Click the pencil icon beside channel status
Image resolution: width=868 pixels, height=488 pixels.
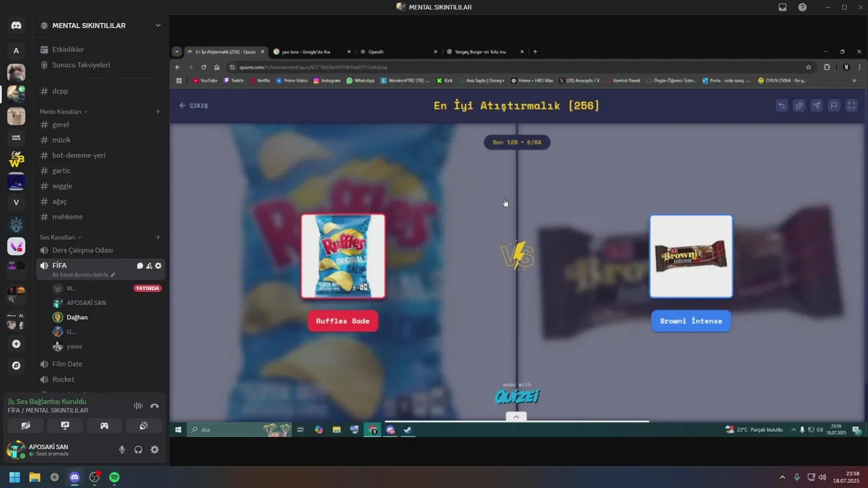point(113,274)
